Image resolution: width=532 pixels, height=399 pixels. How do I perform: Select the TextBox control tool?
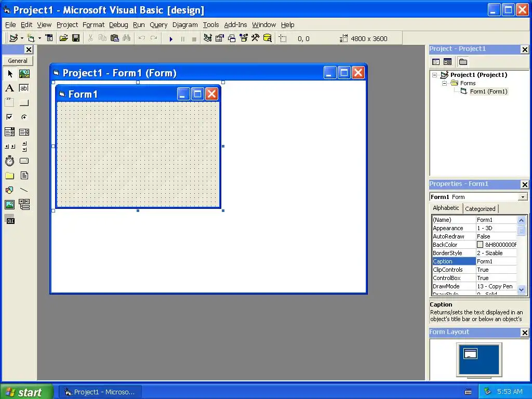[24, 88]
